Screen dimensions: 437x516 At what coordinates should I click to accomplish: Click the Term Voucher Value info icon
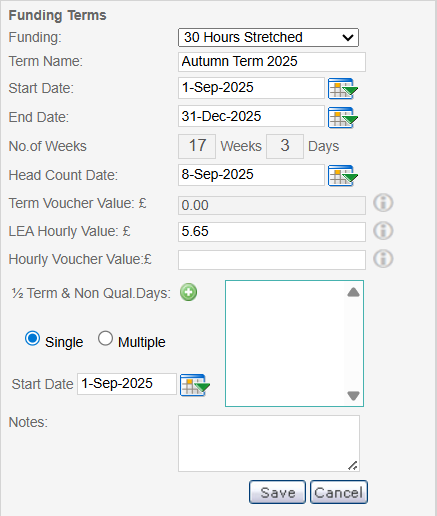(383, 203)
